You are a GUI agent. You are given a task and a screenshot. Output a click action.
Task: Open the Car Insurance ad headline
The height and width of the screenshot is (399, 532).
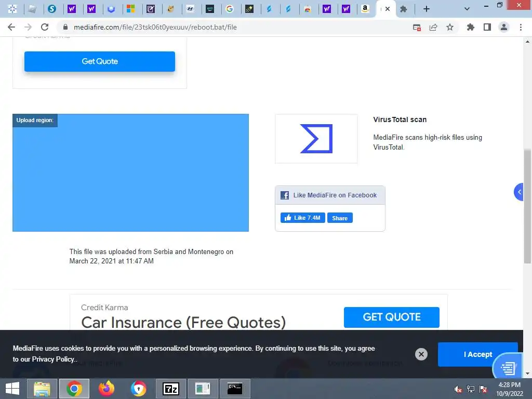pos(183,322)
